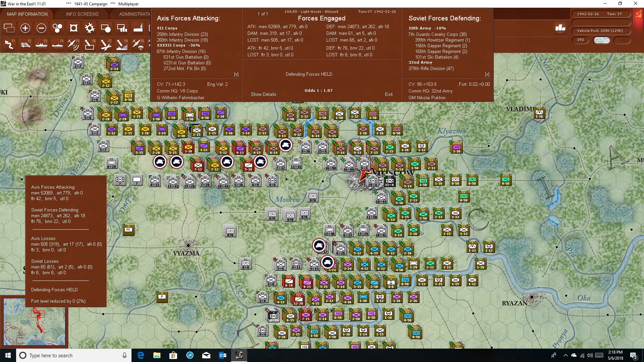Expand Axis attacking forces list [v]
This screenshot has width=644, height=362.
[236, 74]
